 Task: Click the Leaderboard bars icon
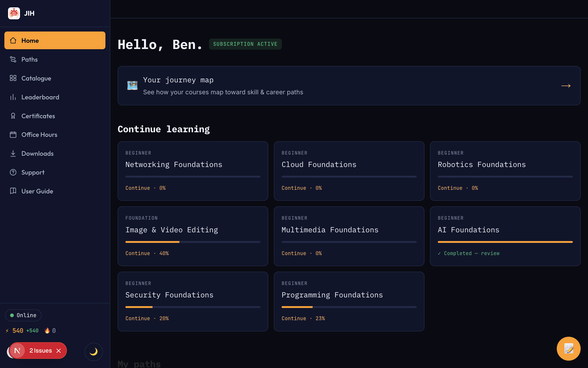(13, 97)
